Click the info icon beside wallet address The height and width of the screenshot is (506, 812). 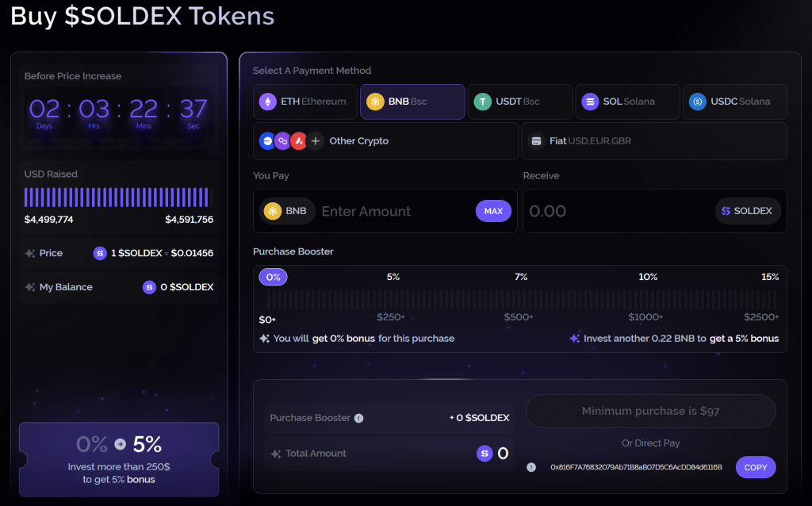point(531,467)
